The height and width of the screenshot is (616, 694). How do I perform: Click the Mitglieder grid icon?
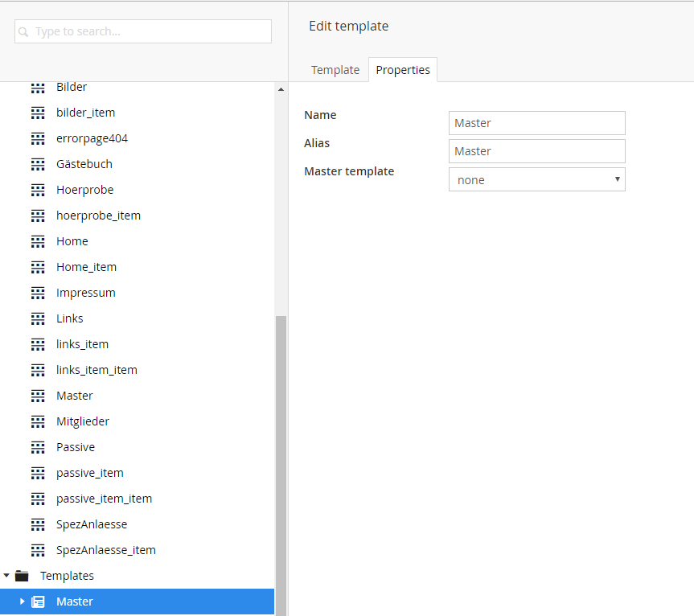(x=38, y=421)
